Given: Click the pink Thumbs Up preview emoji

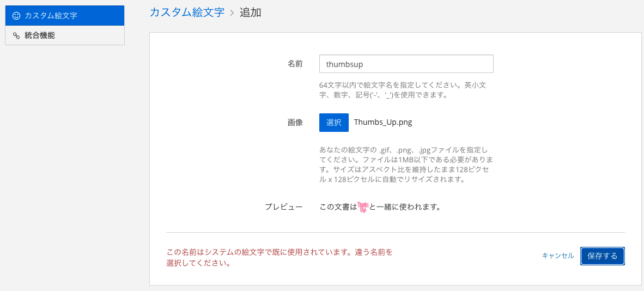Looking at the screenshot, I should pyautogui.click(x=363, y=207).
